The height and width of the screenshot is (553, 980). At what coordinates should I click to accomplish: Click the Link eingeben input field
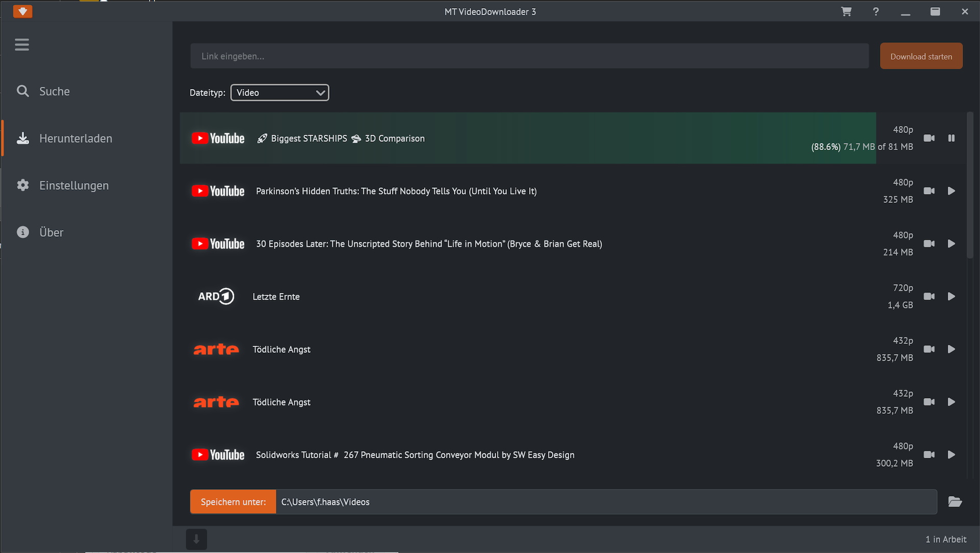coord(529,56)
